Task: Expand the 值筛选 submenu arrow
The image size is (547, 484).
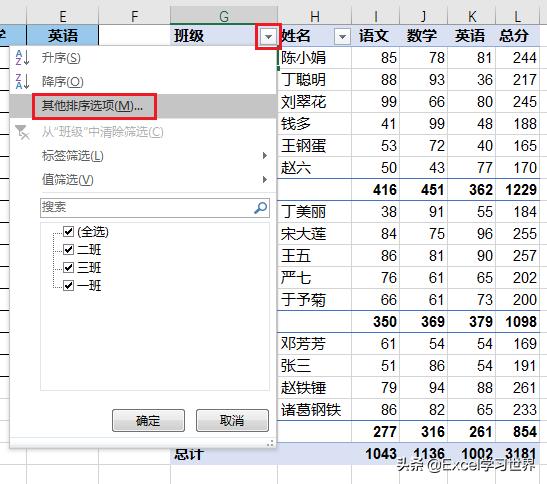Action: pyautogui.click(x=265, y=180)
